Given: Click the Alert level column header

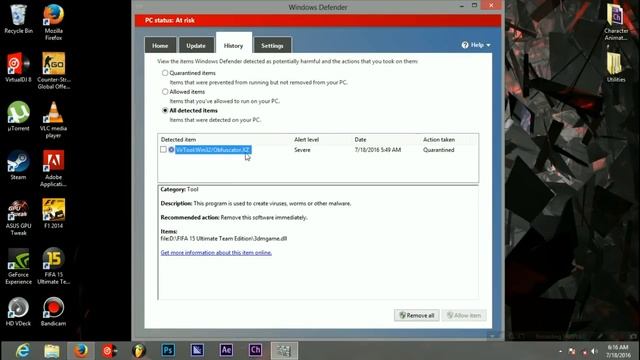Looking at the screenshot, I should click(x=307, y=140).
